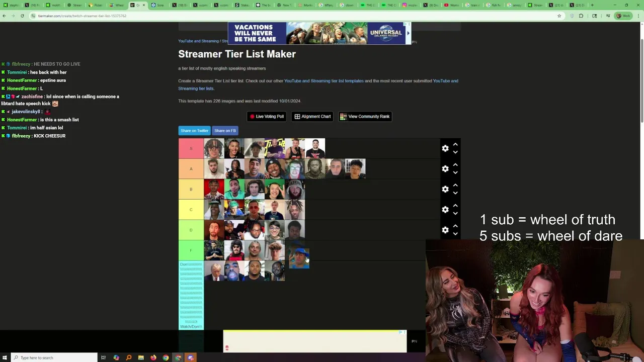
Task: Open File Explorer from the taskbar
Action: pyautogui.click(x=141, y=357)
